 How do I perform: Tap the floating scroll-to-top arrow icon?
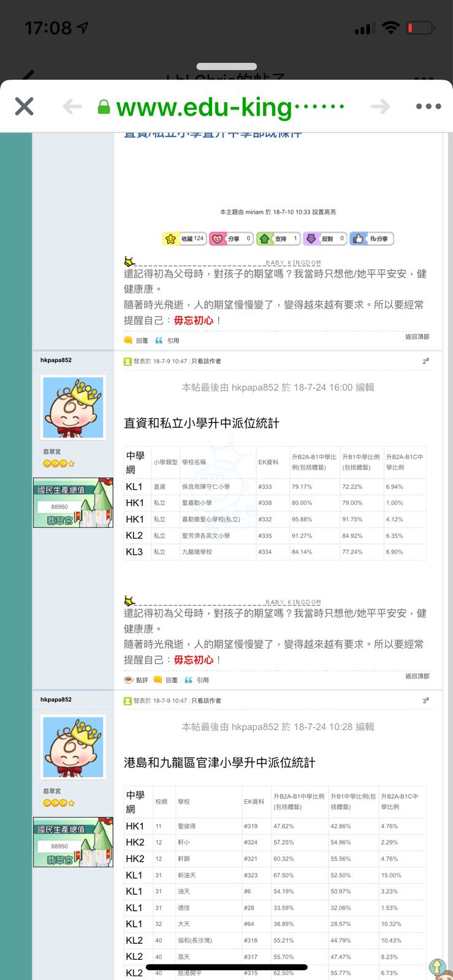point(437,967)
